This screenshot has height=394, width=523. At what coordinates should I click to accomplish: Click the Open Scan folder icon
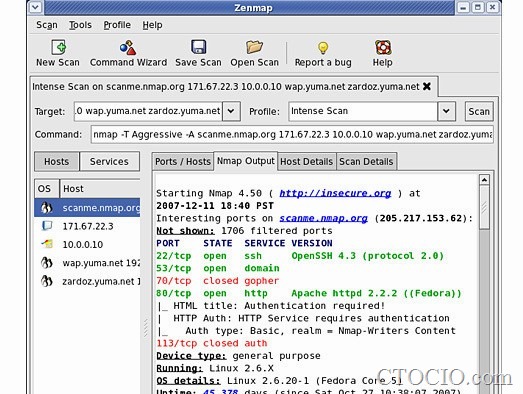pos(254,47)
